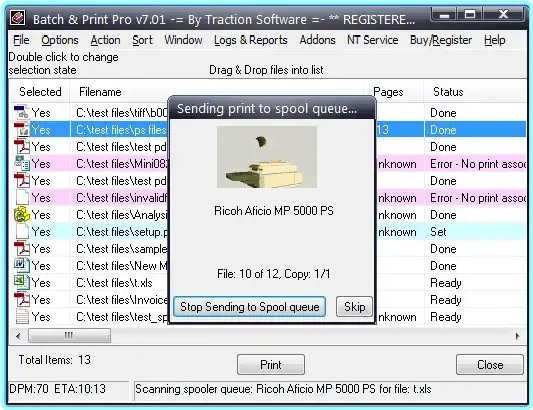533x410 pixels.
Task: Click the Excel icon for t.xls
Action: coord(22,283)
